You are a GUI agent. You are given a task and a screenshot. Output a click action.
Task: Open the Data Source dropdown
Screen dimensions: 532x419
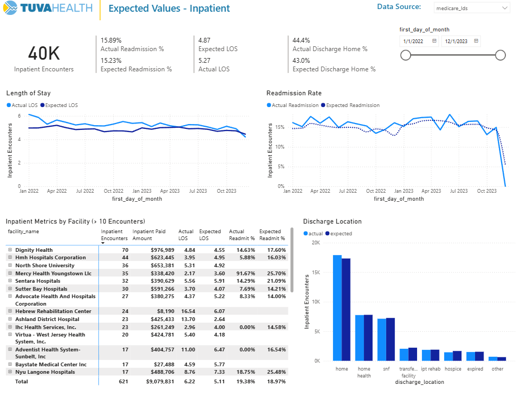pos(504,9)
